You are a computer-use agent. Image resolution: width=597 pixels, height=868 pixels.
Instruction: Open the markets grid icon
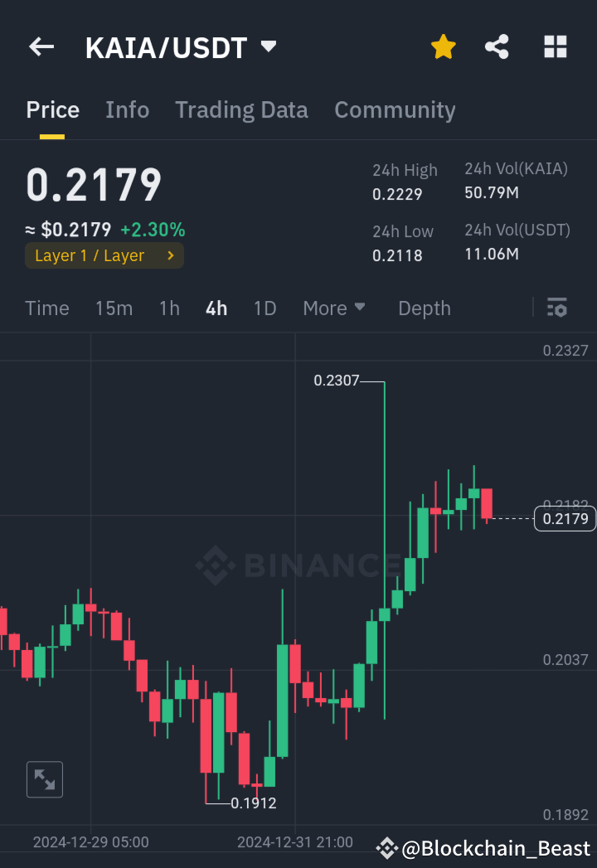pyautogui.click(x=554, y=46)
